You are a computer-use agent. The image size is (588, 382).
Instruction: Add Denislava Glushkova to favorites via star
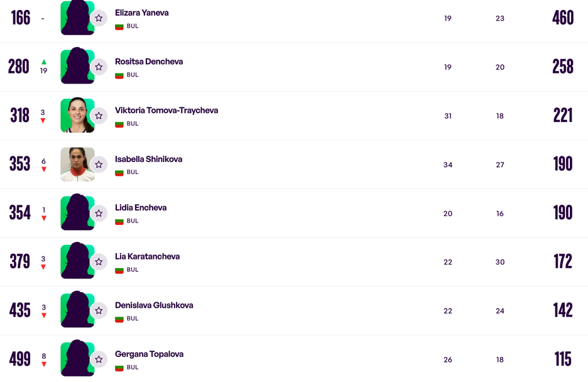point(99,310)
